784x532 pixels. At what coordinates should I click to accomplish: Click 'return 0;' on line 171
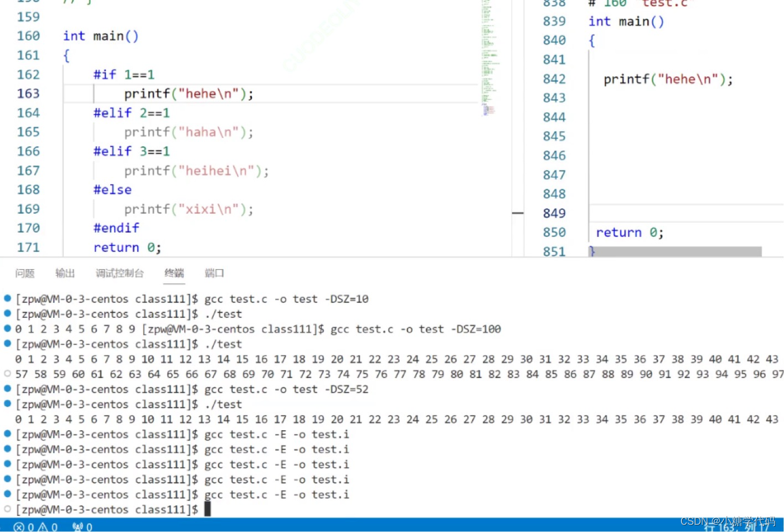127,247
